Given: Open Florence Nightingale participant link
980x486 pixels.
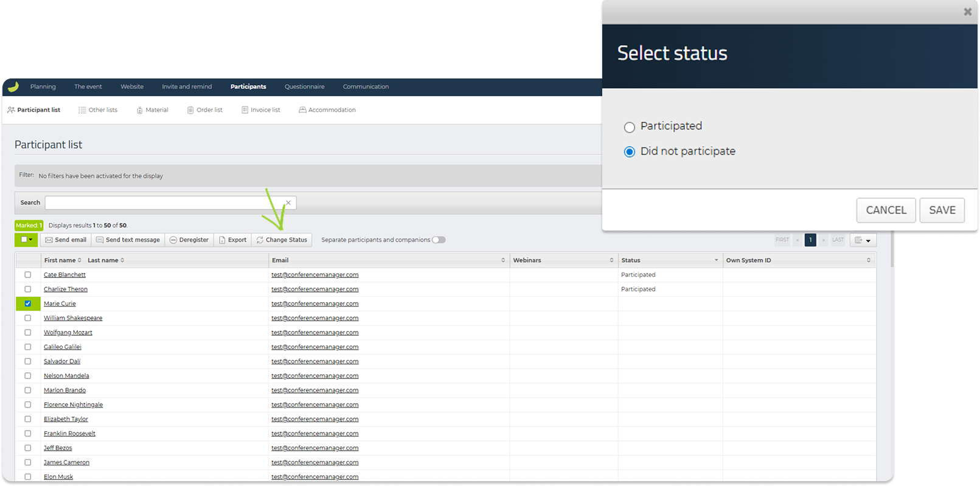Looking at the screenshot, I should (73, 404).
